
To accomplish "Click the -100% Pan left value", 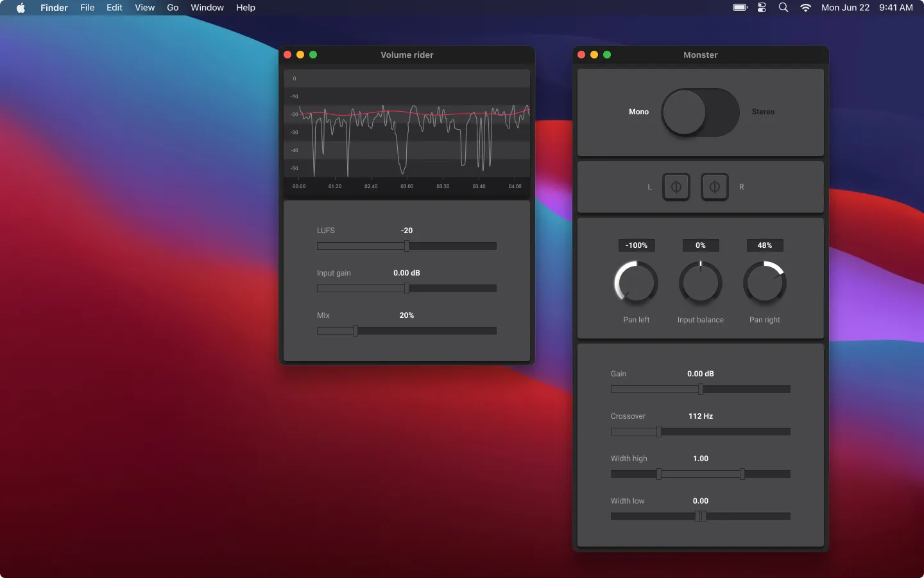I will pyautogui.click(x=636, y=245).
